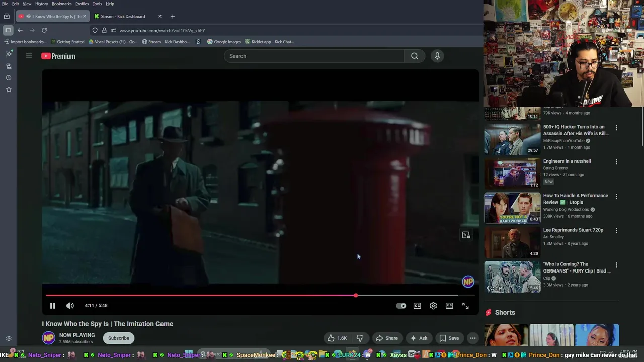This screenshot has width=644, height=362.
Task: Open the Bookmarks menu
Action: pos(62,4)
